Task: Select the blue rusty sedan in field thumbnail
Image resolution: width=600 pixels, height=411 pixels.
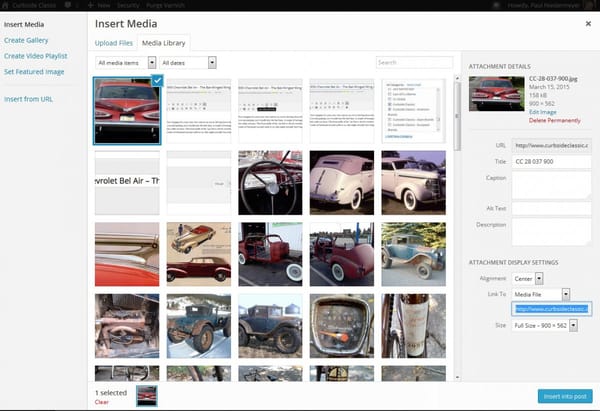Action: 270,326
